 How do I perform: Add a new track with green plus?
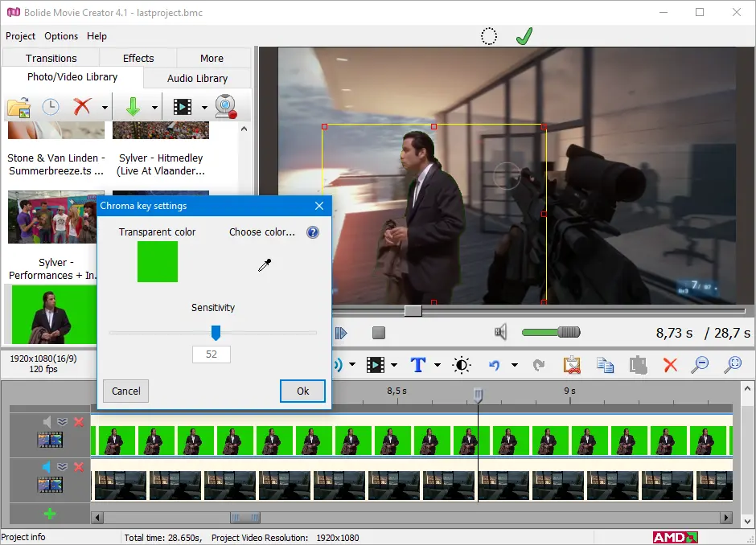pyautogui.click(x=50, y=514)
